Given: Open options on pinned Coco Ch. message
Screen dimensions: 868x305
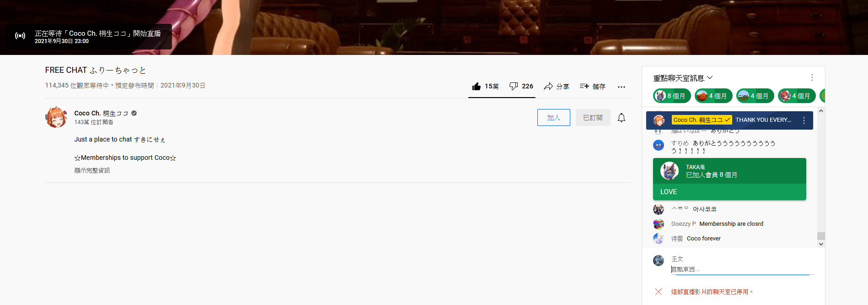Looking at the screenshot, I should point(804,120).
